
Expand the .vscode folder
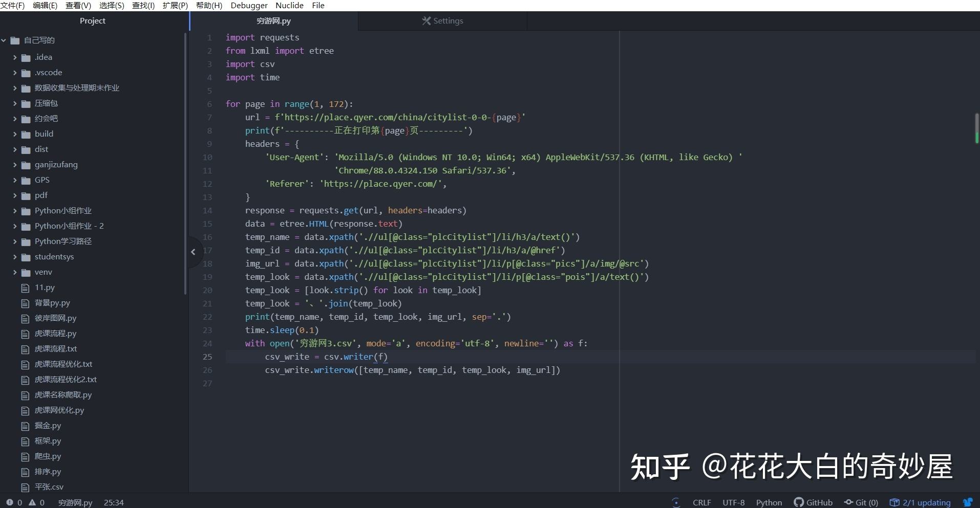click(x=15, y=73)
